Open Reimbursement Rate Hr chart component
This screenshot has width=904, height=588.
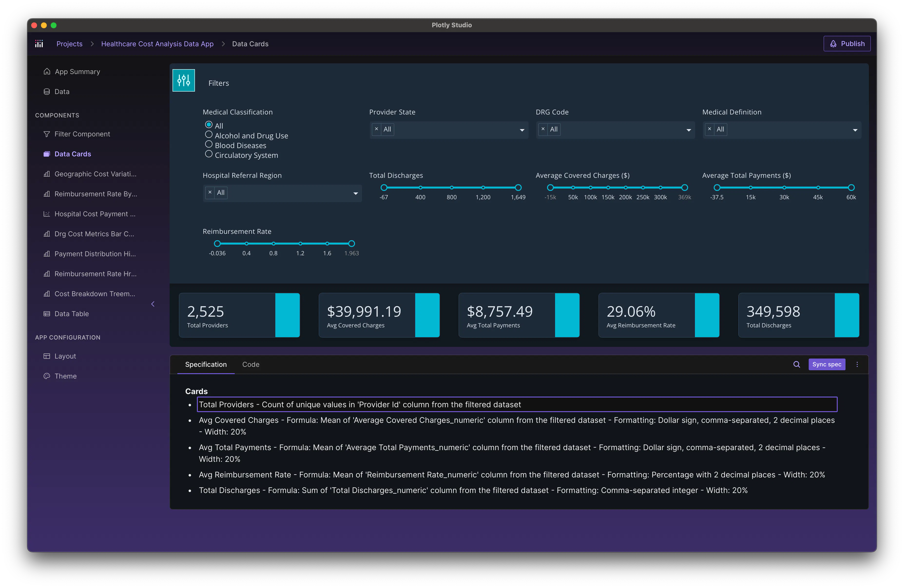click(90, 274)
